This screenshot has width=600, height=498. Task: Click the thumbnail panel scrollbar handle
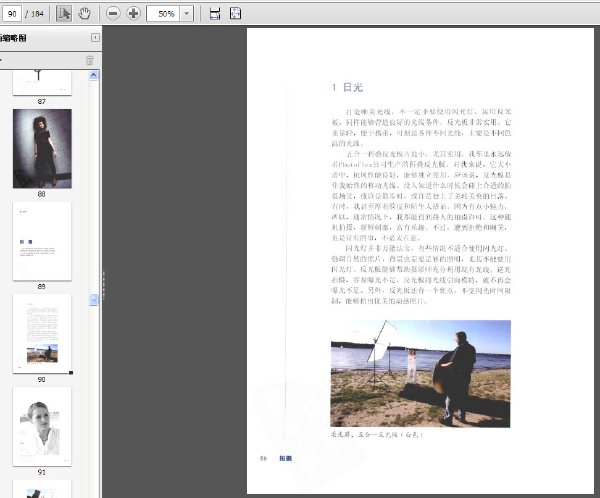pos(94,300)
